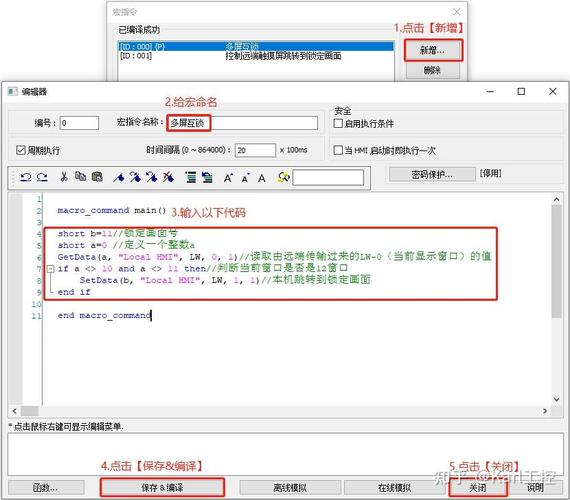Reset font size with plain A icon
Image resolution: width=570 pixels, height=500 pixels.
262,178
